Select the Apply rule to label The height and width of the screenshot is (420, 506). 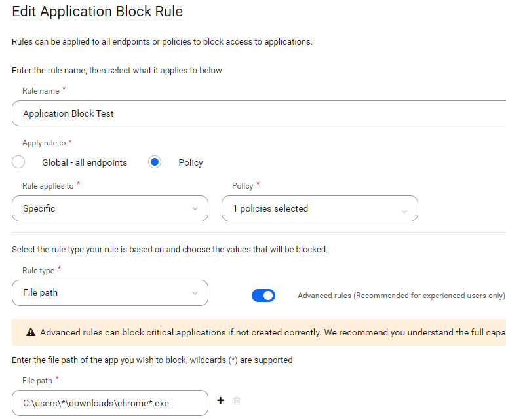(x=44, y=143)
